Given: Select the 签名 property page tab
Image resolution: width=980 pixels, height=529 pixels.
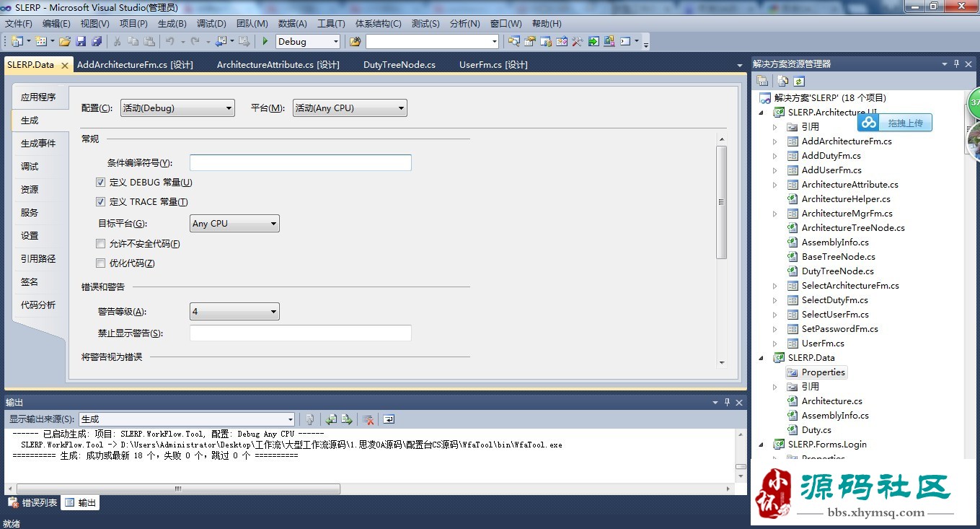Looking at the screenshot, I should tap(38, 281).
